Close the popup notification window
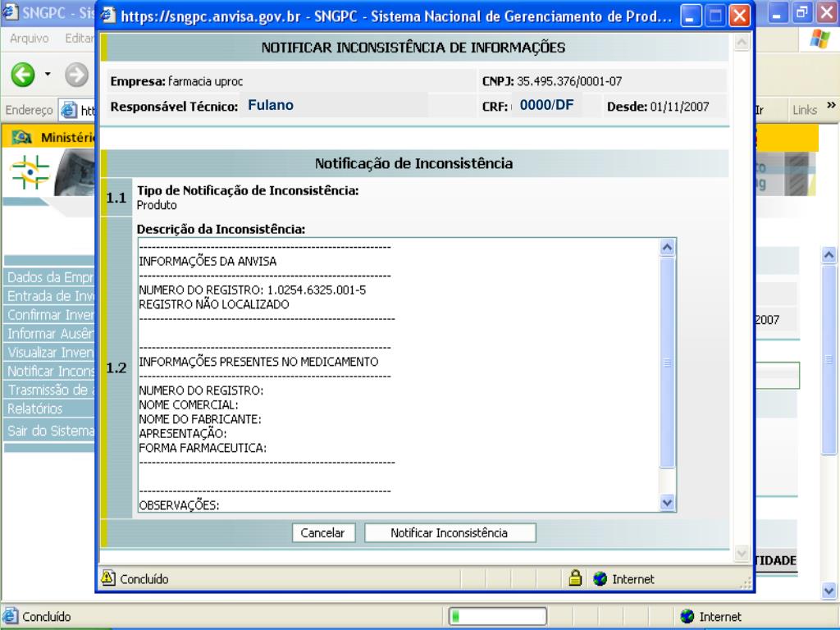This screenshot has width=840, height=630. click(x=740, y=16)
